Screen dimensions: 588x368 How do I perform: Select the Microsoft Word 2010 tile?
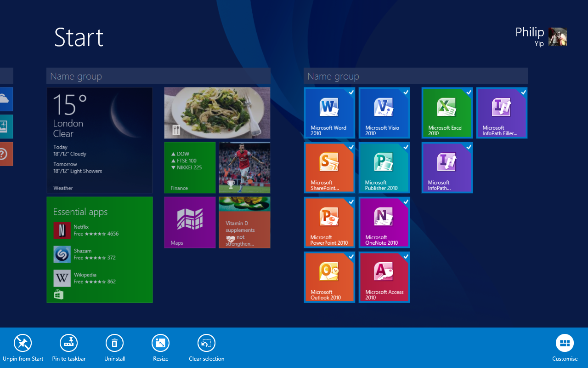(x=329, y=113)
